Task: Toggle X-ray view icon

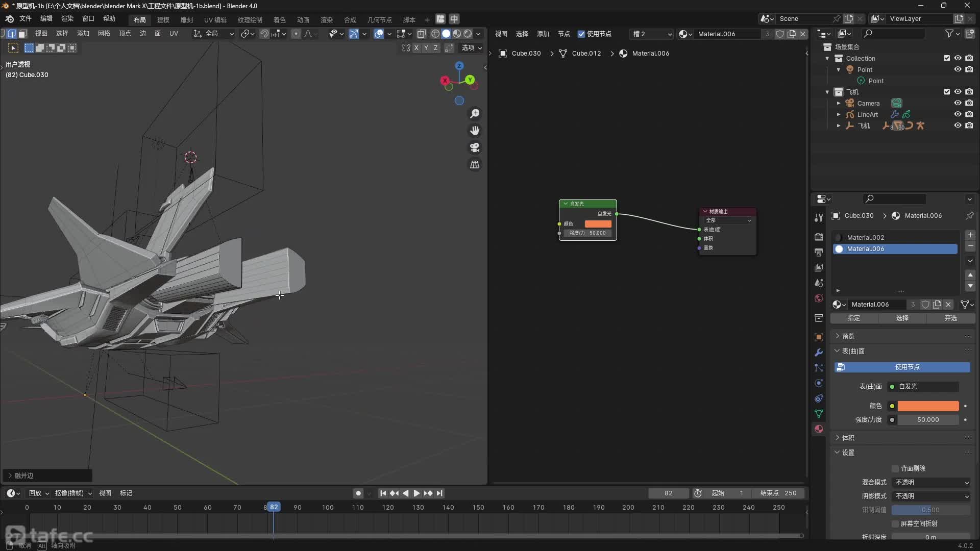Action: tap(422, 34)
